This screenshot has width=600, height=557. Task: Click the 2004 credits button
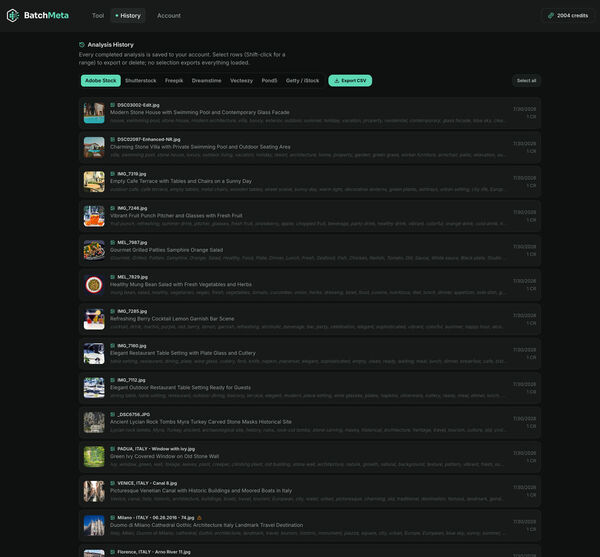pyautogui.click(x=568, y=16)
